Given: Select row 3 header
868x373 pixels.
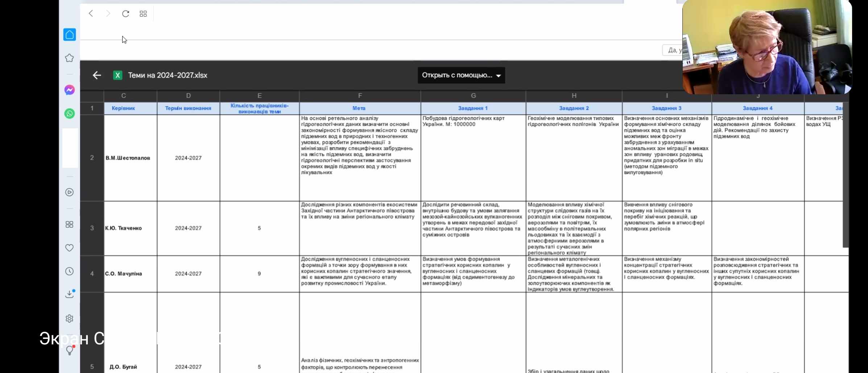Looking at the screenshot, I should pos(92,228).
